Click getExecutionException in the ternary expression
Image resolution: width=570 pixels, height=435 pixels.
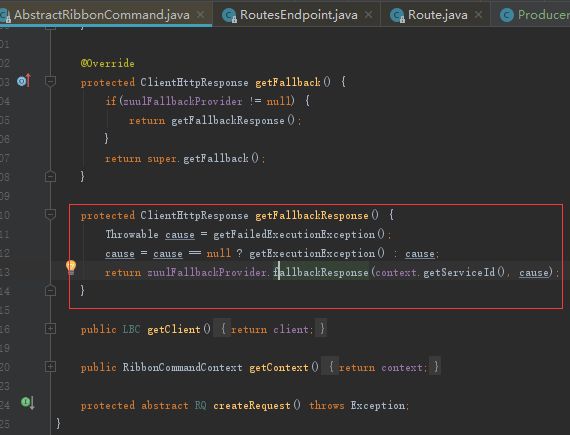[312, 253]
